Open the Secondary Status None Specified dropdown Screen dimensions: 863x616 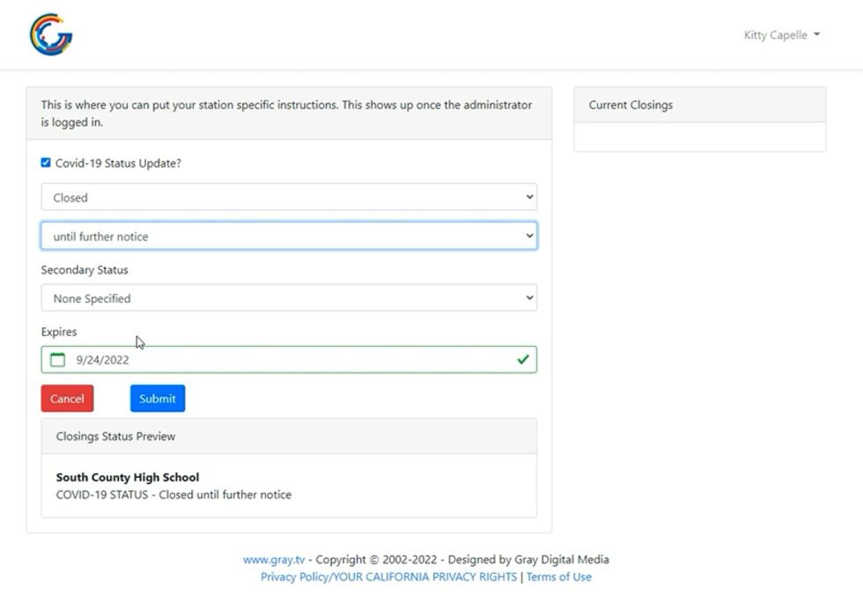pos(289,298)
